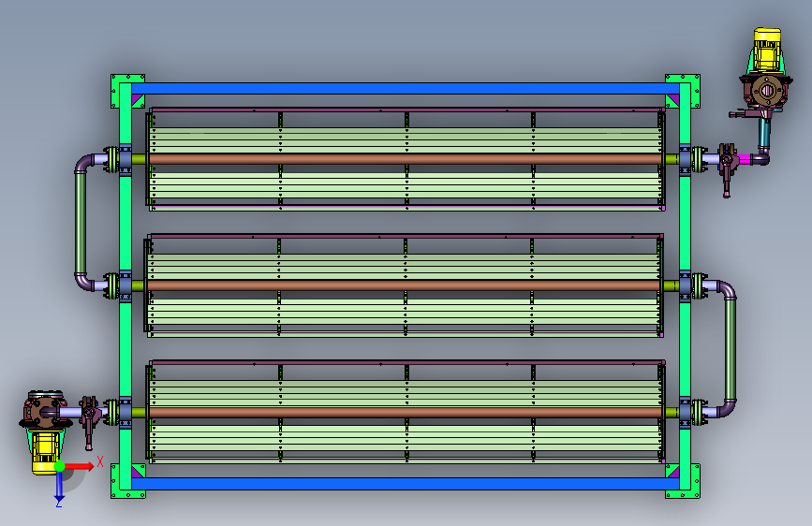Select the top roller's orange central shaft

pos(406,159)
